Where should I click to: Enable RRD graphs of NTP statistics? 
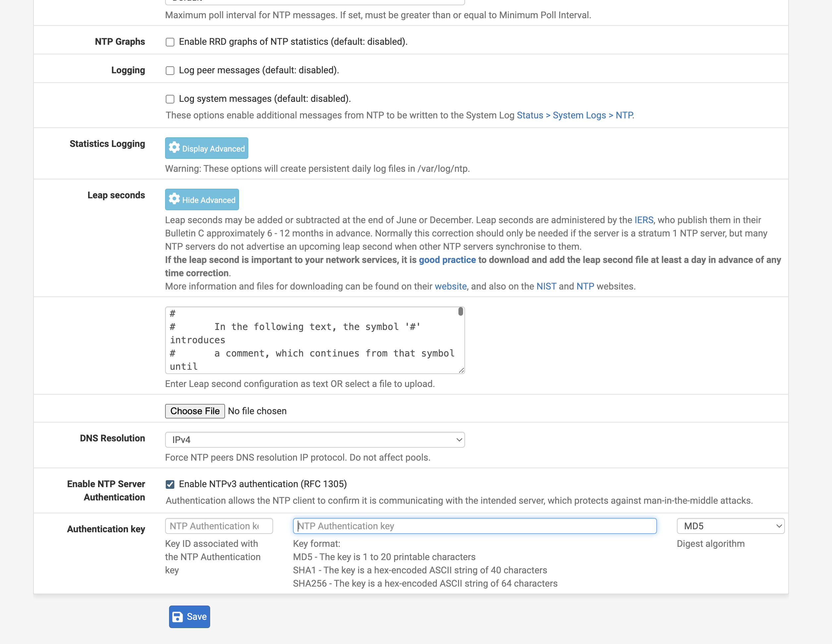170,42
